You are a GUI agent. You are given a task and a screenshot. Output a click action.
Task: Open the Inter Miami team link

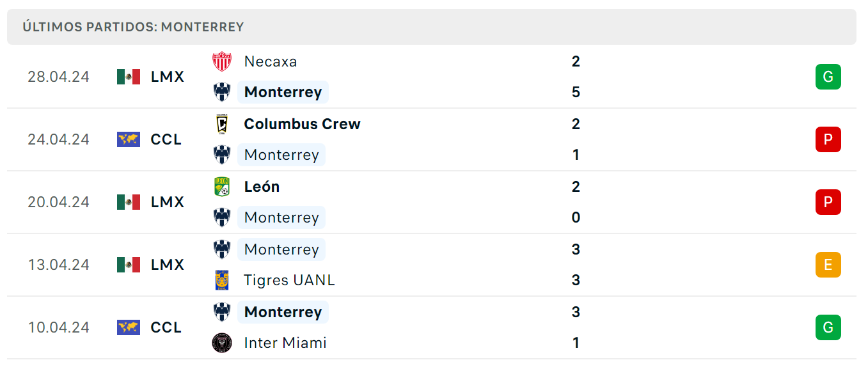[285, 343]
